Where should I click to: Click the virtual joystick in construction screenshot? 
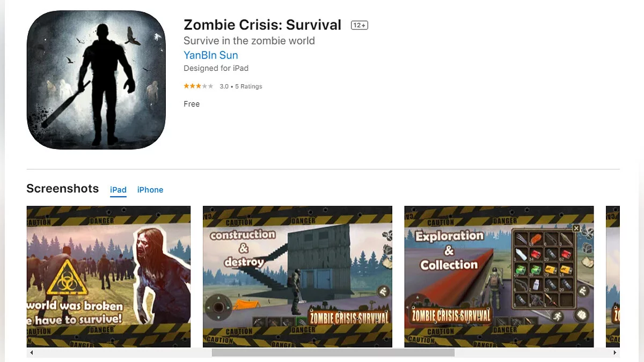point(218,307)
